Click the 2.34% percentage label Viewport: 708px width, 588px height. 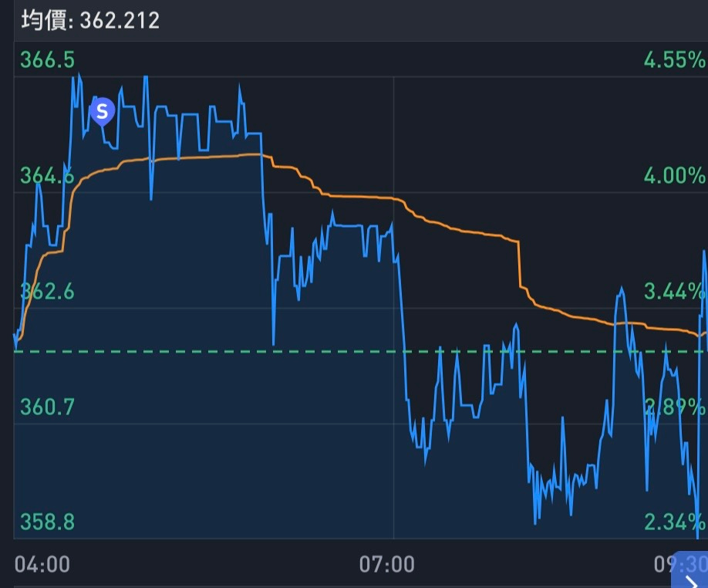[675, 522]
